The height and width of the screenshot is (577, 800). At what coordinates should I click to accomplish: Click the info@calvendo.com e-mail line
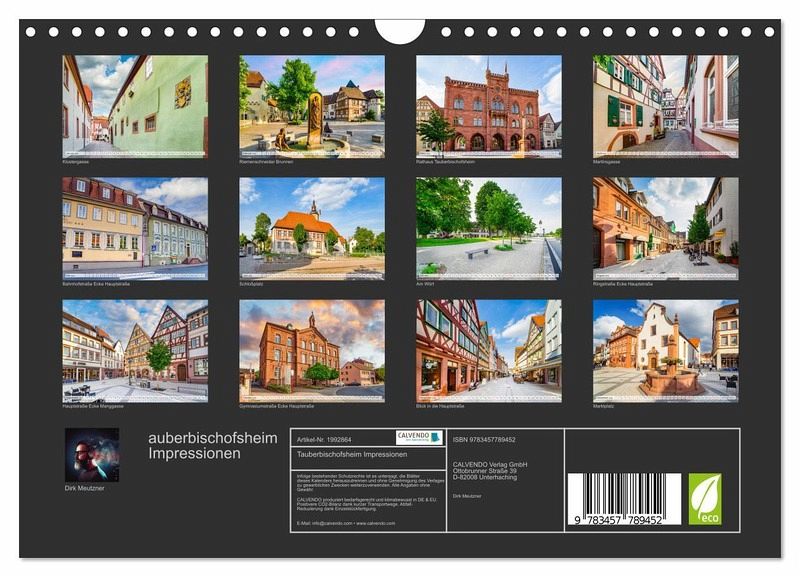click(x=345, y=523)
